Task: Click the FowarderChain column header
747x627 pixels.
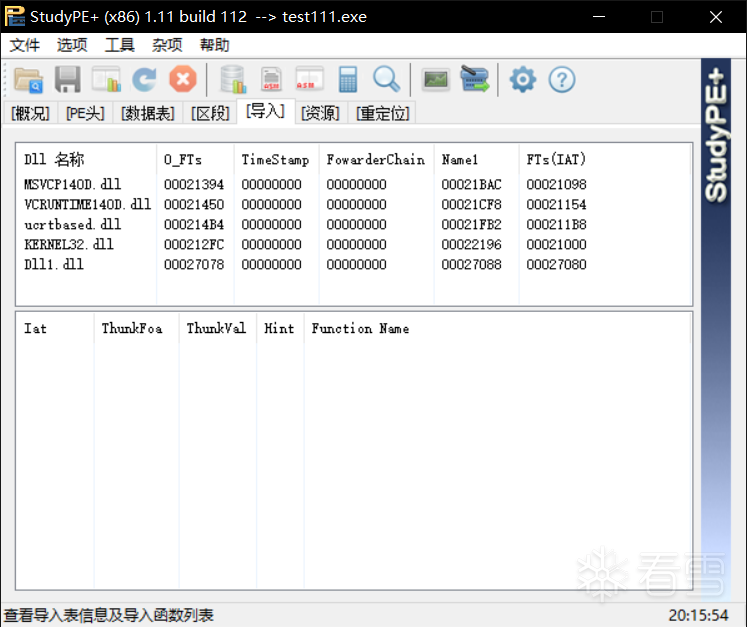Action: click(376, 160)
